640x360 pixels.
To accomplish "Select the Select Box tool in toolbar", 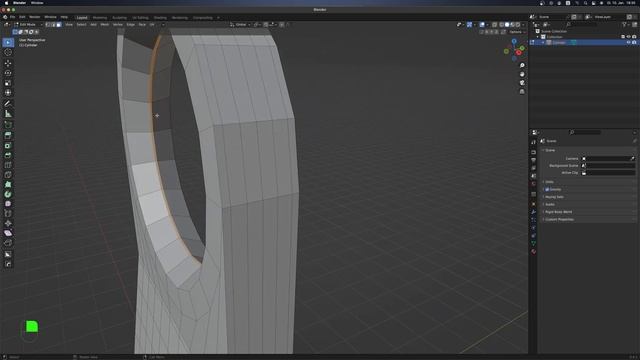I will (x=8, y=42).
